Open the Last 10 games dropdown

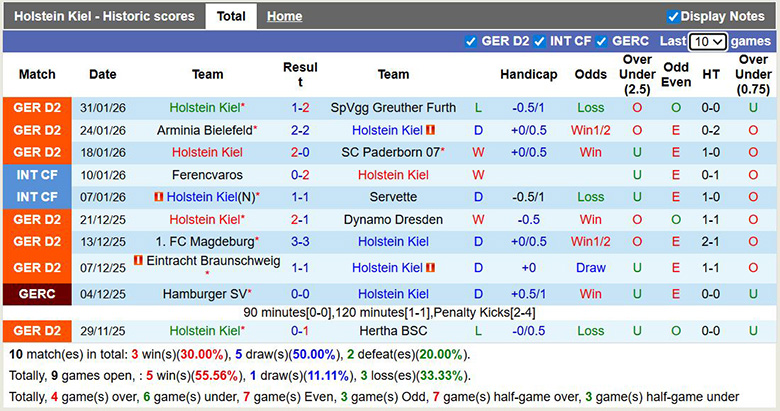707,42
